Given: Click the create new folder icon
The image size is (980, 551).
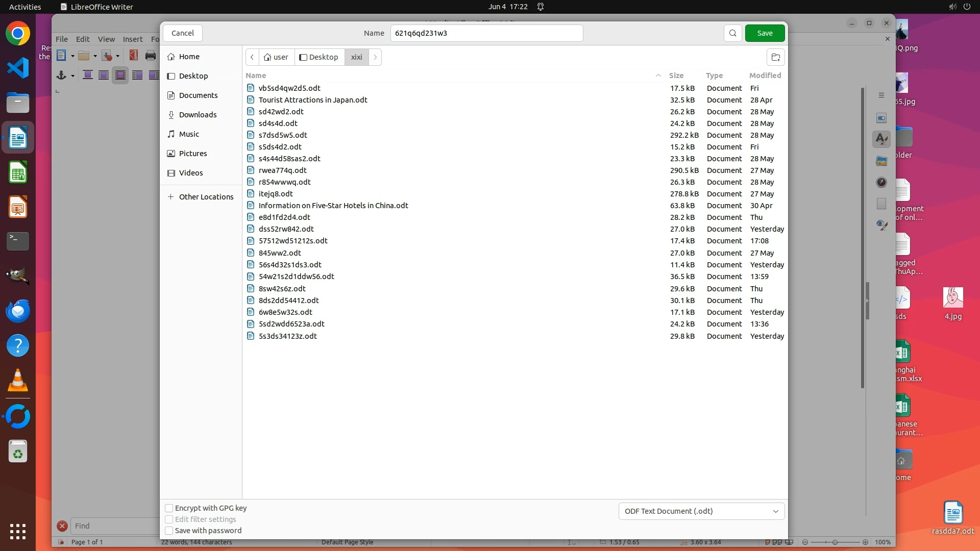Looking at the screenshot, I should [x=775, y=57].
